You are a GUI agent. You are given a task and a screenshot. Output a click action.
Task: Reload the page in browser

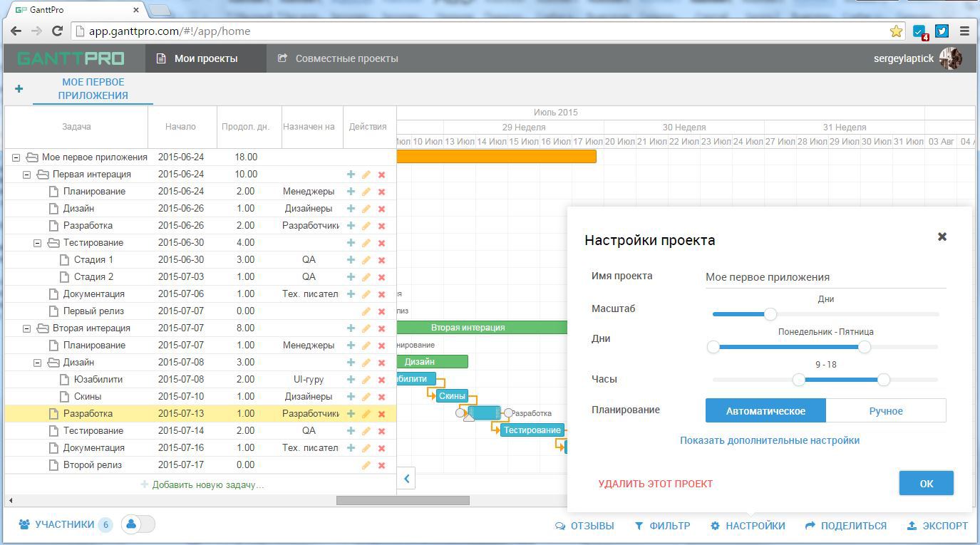click(58, 31)
